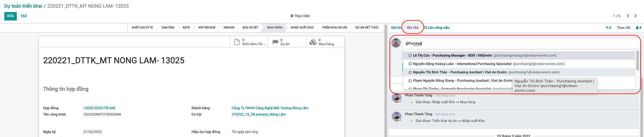Select Lê Thị Cúc Purchasing Manager suggestion
Screen dimensions: 644x137
pos(519,56)
